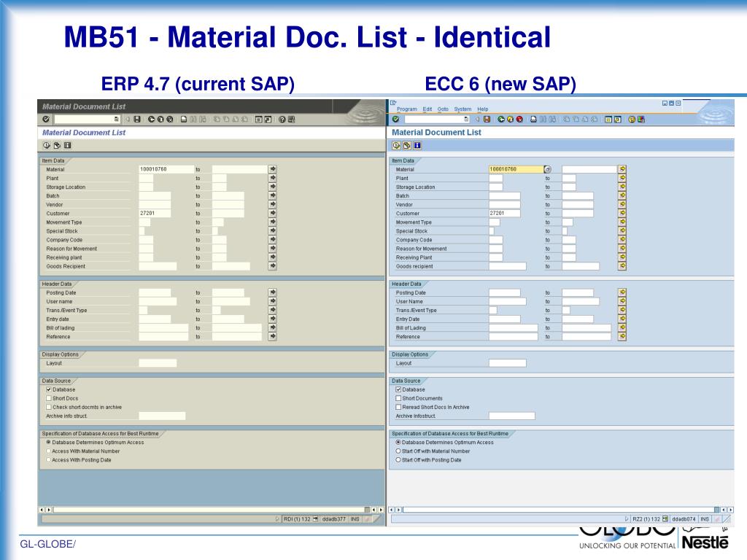Click blue Info icon in ECC 6 application toolbar
Screen dimensions: 747x560
click(x=417, y=146)
